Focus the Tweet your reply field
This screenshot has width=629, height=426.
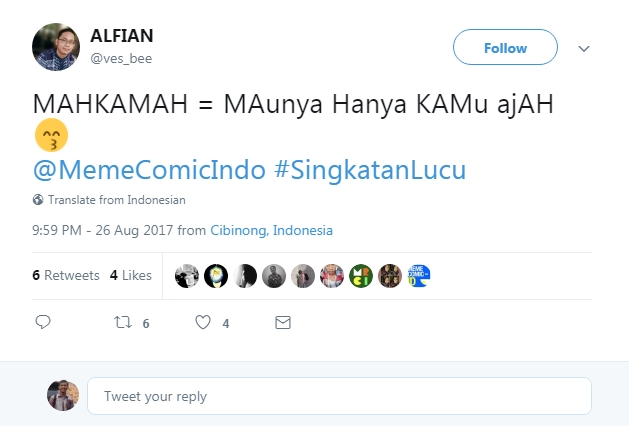point(338,396)
